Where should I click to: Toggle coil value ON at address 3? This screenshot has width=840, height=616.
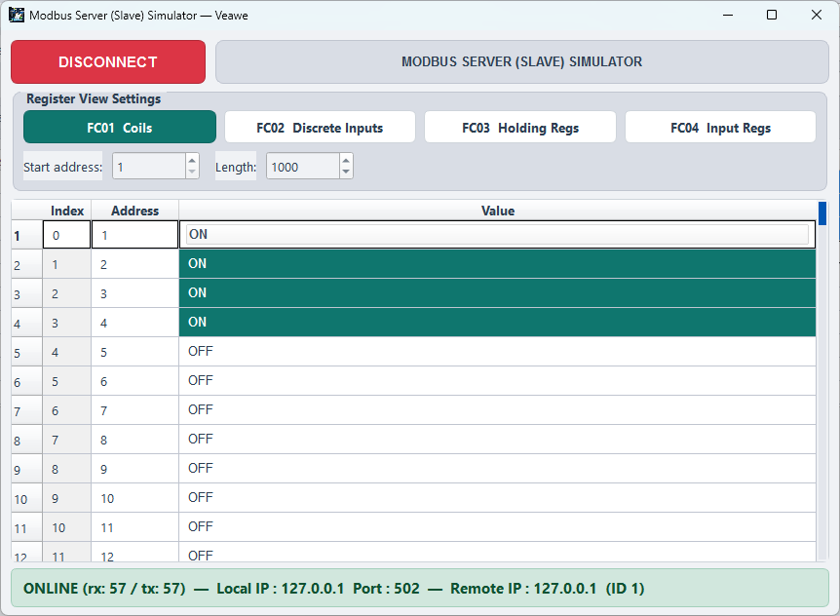click(x=497, y=293)
